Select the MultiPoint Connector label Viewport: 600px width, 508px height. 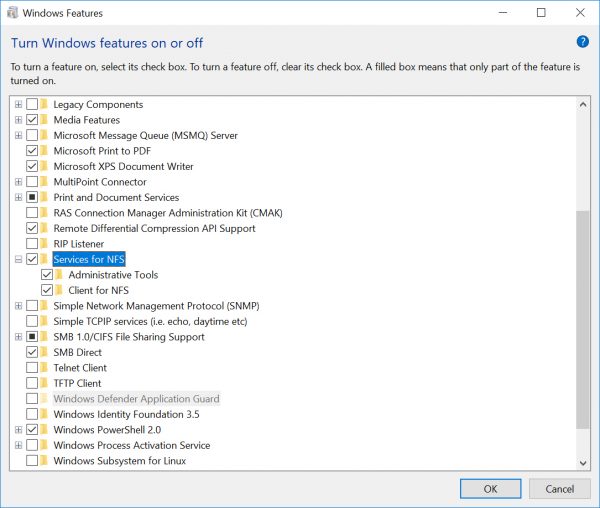100,182
